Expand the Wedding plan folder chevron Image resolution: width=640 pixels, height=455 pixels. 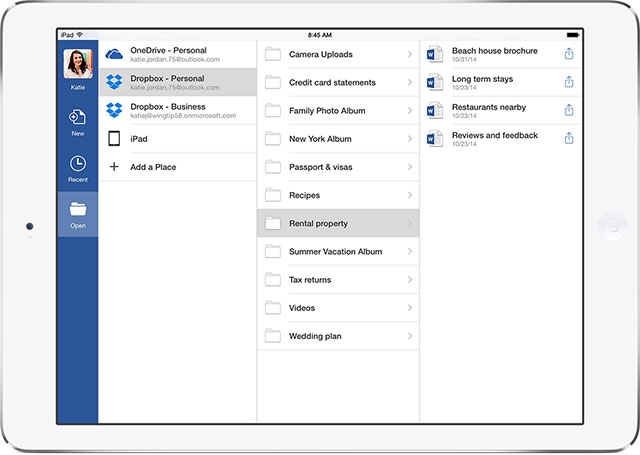click(x=410, y=336)
